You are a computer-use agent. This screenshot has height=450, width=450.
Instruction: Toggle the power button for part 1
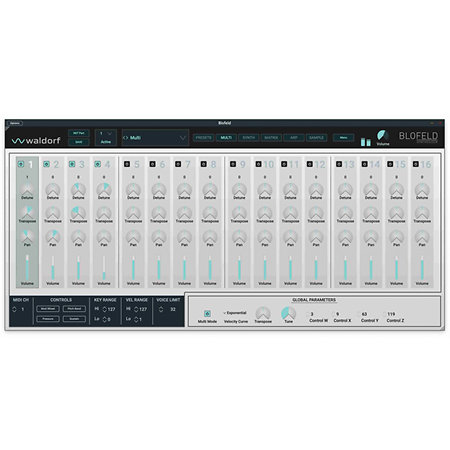[x=21, y=164]
